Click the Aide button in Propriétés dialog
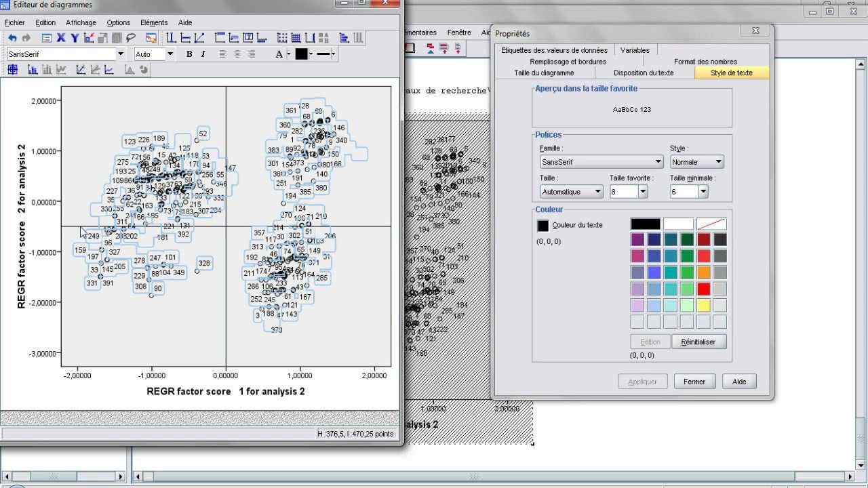868x488 pixels. [x=739, y=382]
